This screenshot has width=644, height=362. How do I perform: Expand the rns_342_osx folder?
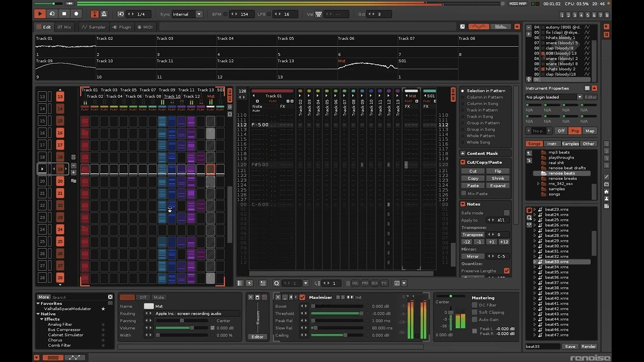click(x=538, y=184)
